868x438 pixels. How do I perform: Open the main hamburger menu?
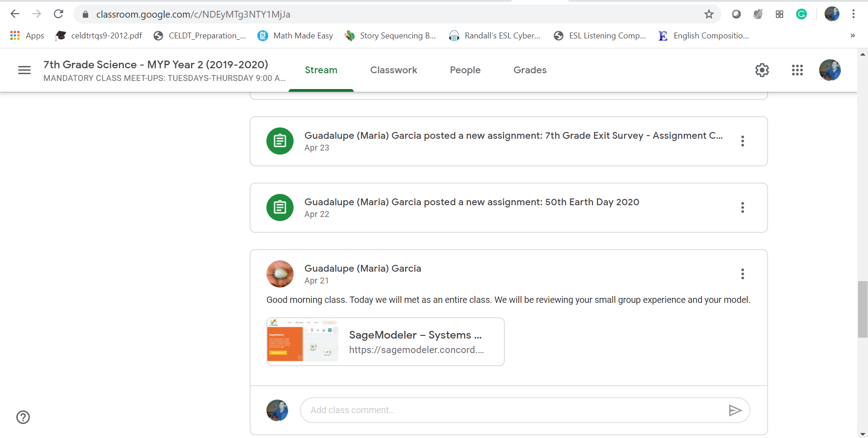pyautogui.click(x=24, y=70)
